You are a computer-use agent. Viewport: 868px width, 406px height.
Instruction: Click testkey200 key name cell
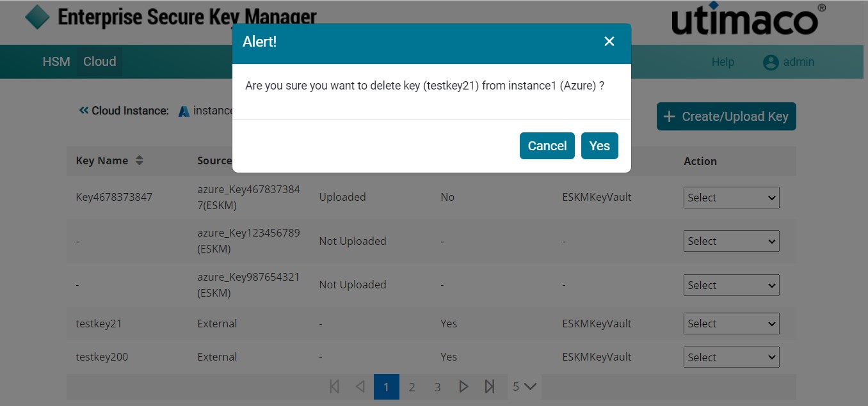click(102, 357)
